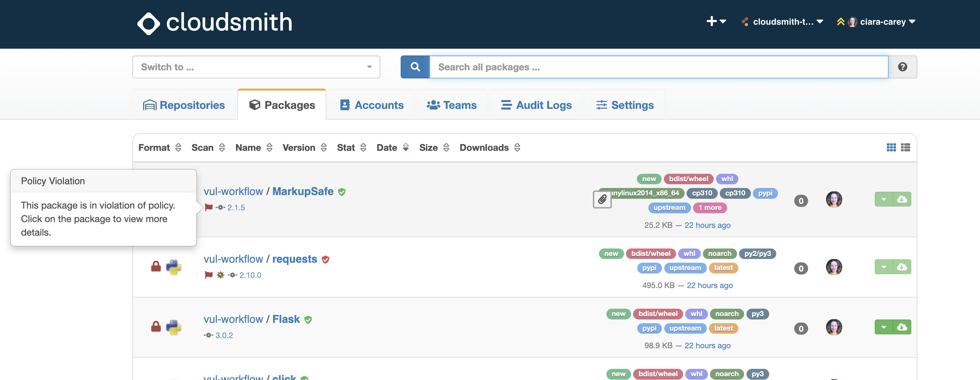Switch to grid view layout
Image resolution: width=980 pixels, height=380 pixels.
[x=891, y=147]
